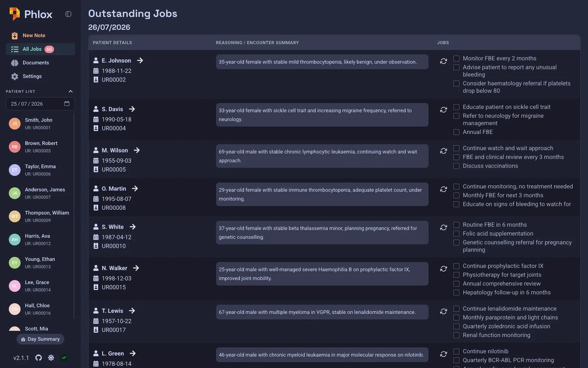Screen dimensions: 588x368
Task: Toggle light/dark theme sun icon
Action: pos(51,358)
